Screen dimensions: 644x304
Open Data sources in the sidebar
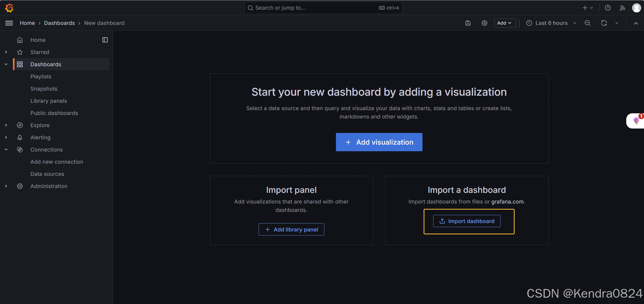click(x=47, y=174)
